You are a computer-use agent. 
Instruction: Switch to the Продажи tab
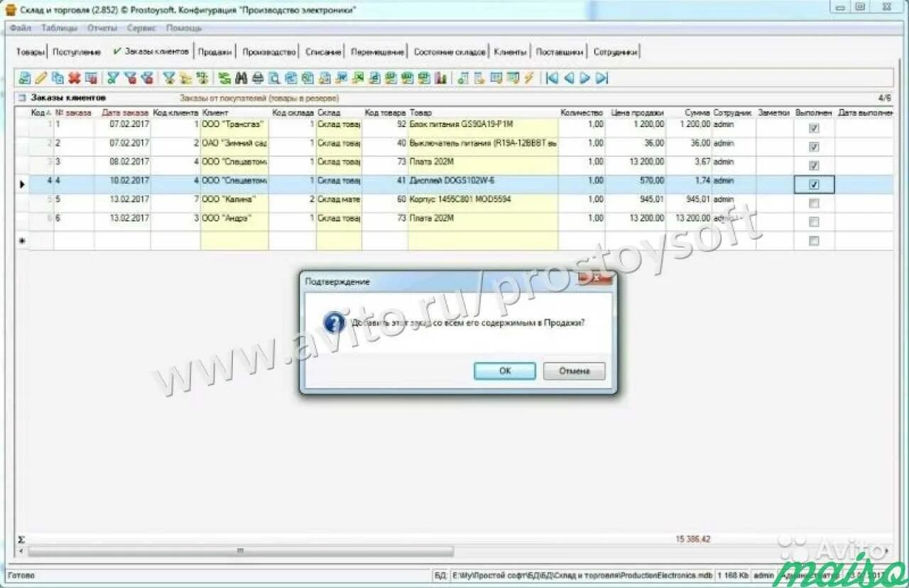tap(214, 52)
